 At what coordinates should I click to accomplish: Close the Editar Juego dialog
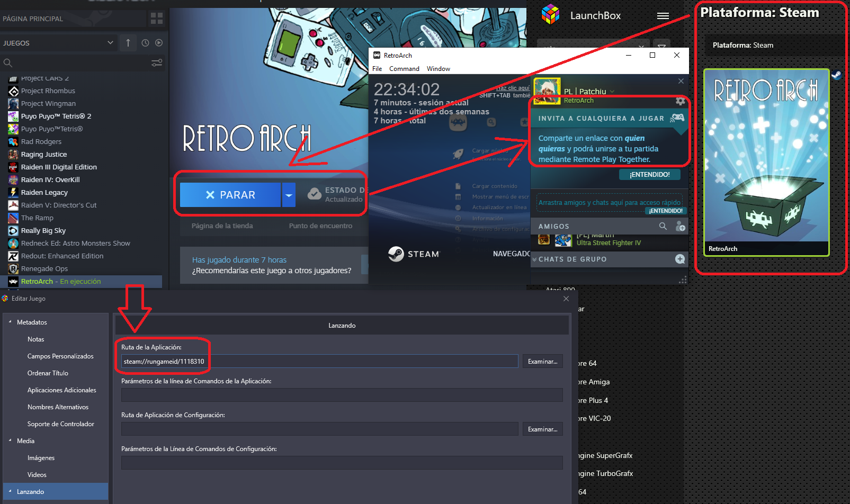[566, 299]
